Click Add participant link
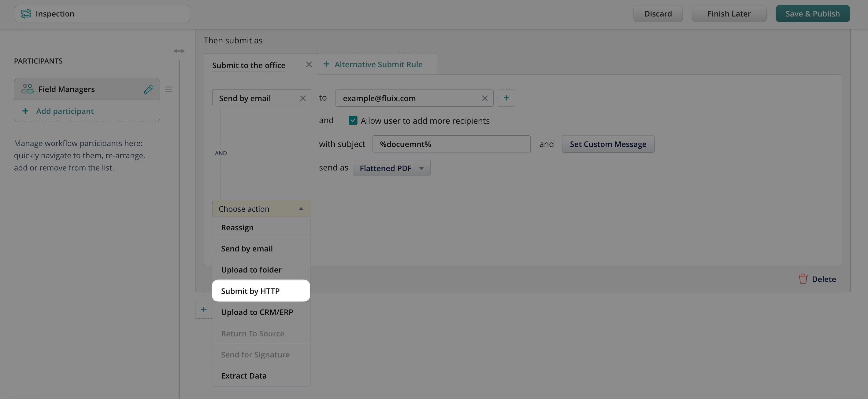The image size is (868, 399). point(65,111)
